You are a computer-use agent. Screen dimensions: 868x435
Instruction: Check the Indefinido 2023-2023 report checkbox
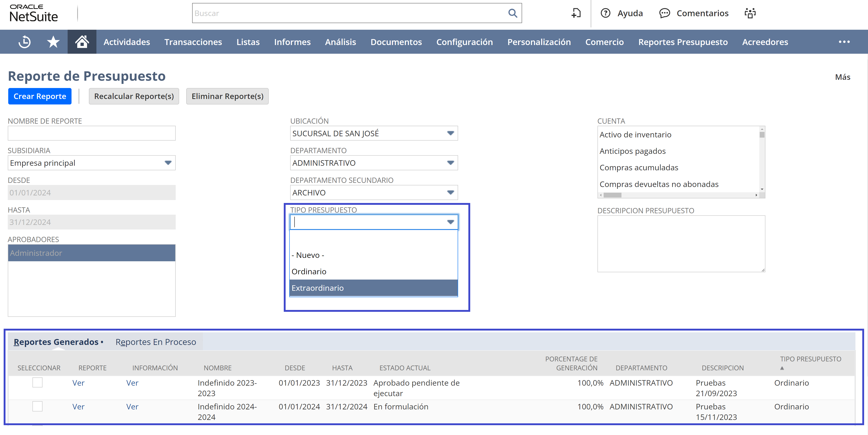[37, 382]
